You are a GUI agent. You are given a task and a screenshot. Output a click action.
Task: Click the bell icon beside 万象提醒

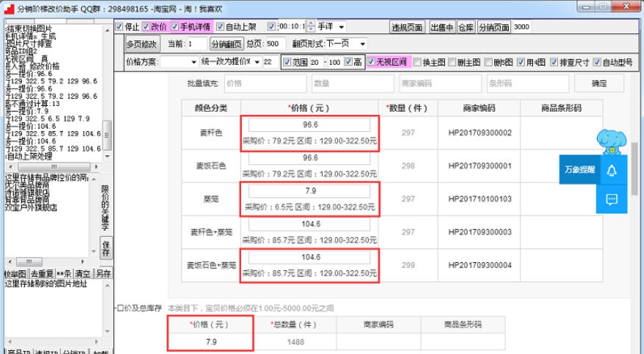(612, 170)
